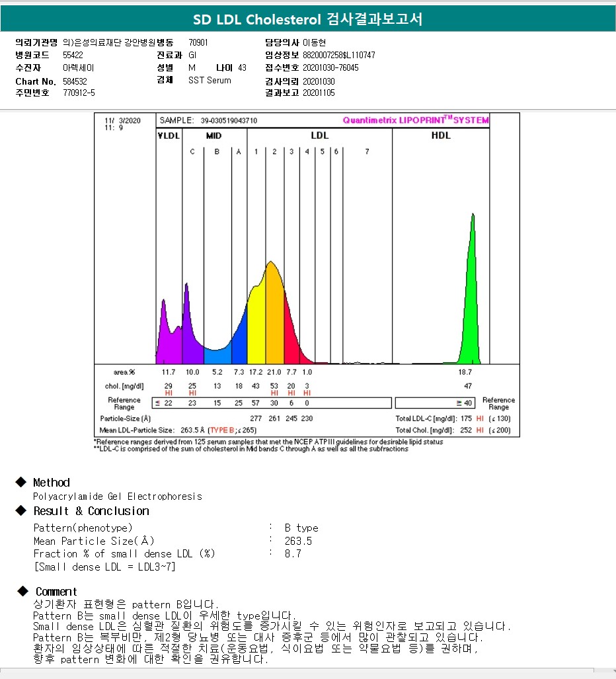Click the Comment section heading

click(56, 592)
